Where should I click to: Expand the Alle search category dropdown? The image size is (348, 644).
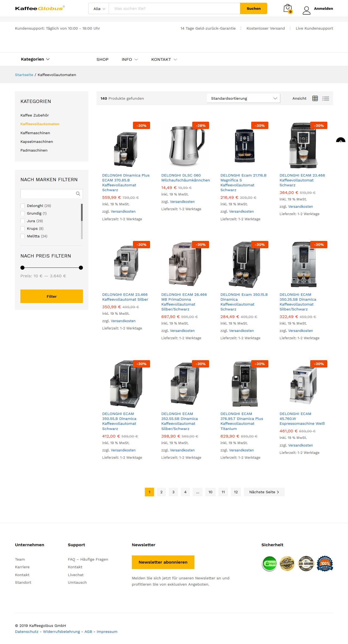point(99,9)
